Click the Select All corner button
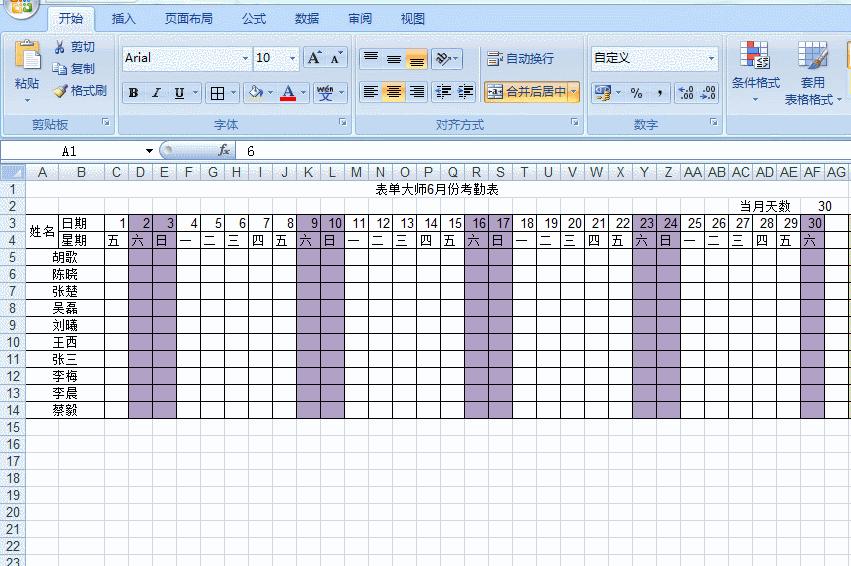This screenshot has width=851, height=566. tap(12, 173)
